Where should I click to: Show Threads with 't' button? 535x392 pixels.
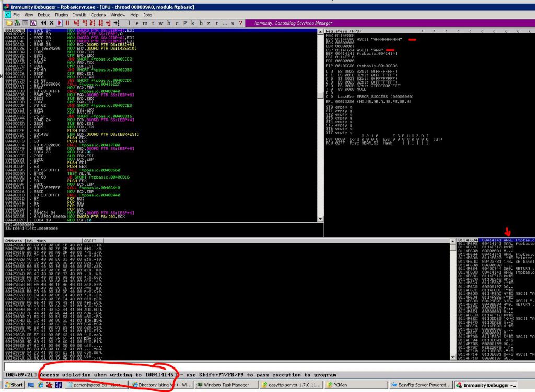[x=153, y=23]
